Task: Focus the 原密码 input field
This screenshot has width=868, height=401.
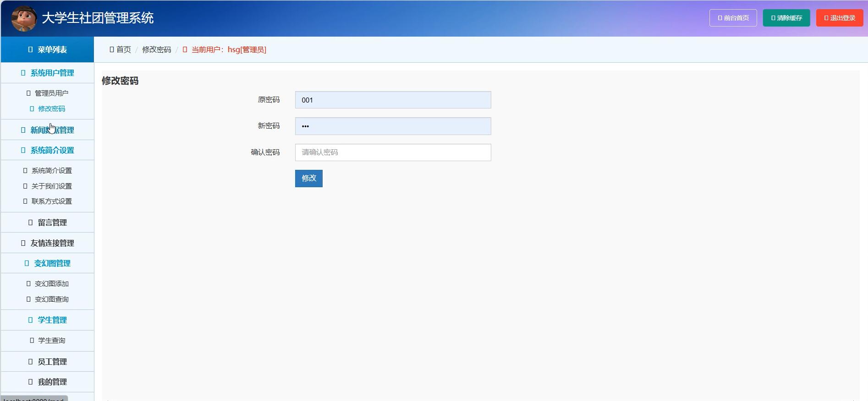Action: pyautogui.click(x=393, y=100)
